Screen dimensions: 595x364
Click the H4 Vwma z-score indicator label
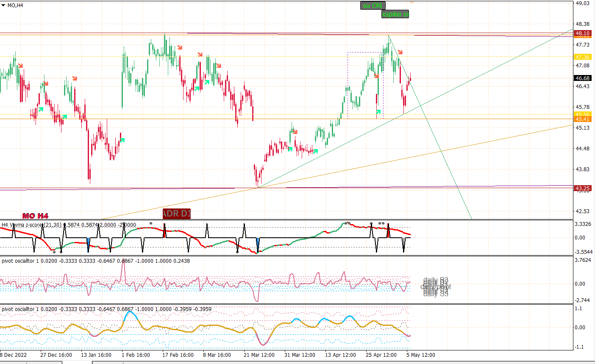tap(69, 225)
